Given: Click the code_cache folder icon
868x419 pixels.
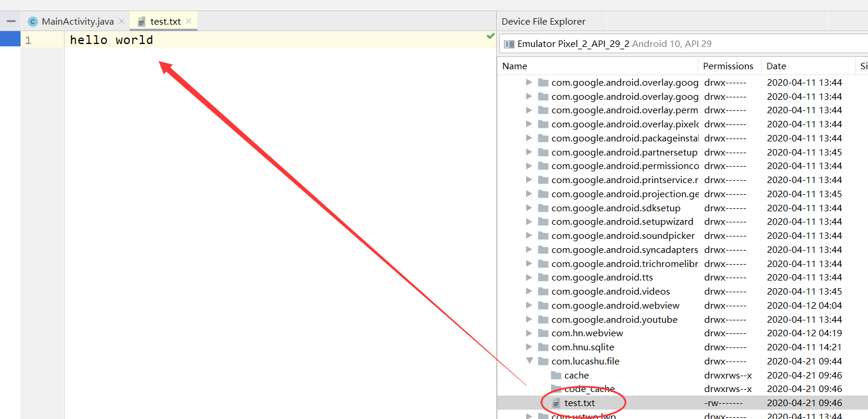Looking at the screenshot, I should (556, 389).
